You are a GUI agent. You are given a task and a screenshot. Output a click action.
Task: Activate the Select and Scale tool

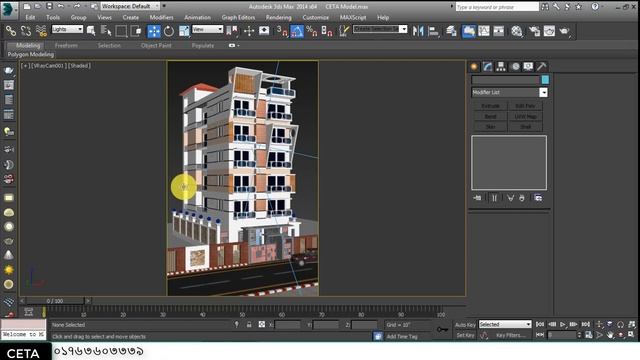pos(184,31)
